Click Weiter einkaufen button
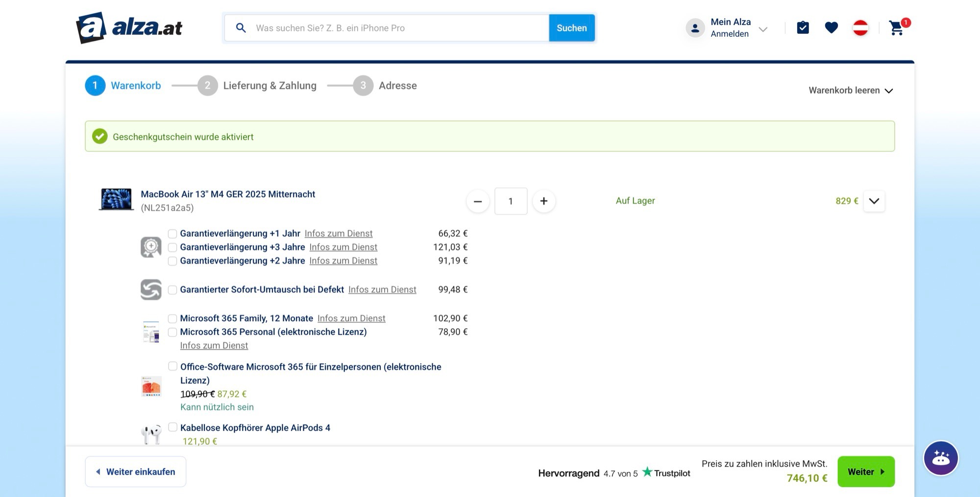Screen dimensions: 980x497 pos(136,472)
